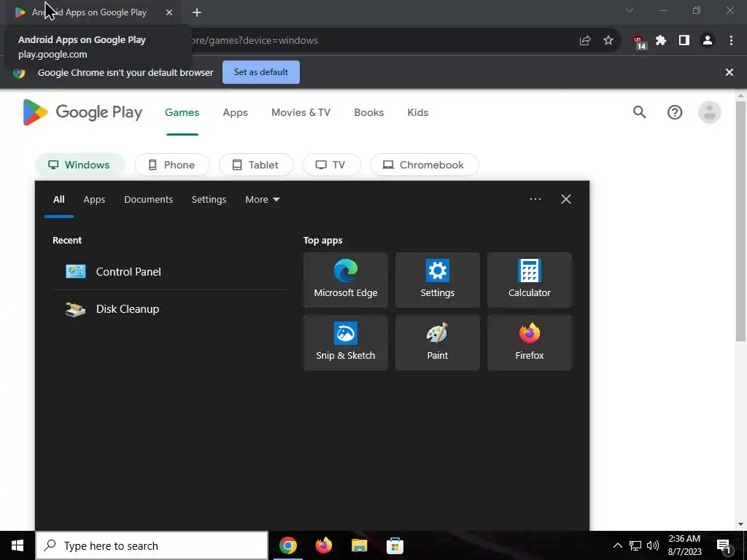Open the search panel options ellipsis
The width and height of the screenshot is (747, 560).
pos(535,199)
